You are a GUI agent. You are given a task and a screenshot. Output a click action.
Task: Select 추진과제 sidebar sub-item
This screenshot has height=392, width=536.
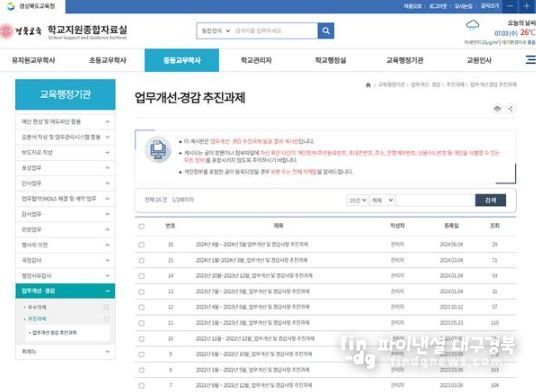37,319
